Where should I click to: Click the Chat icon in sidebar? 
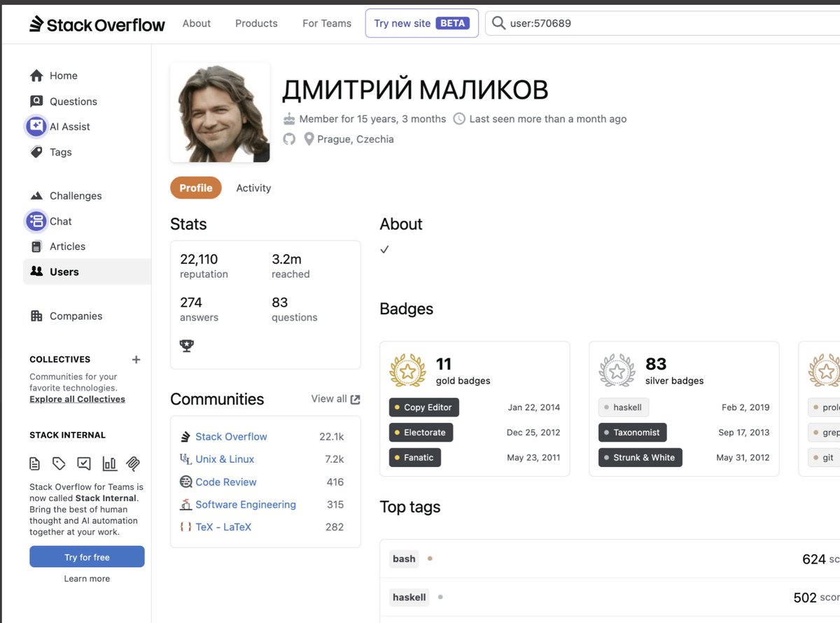click(x=36, y=221)
